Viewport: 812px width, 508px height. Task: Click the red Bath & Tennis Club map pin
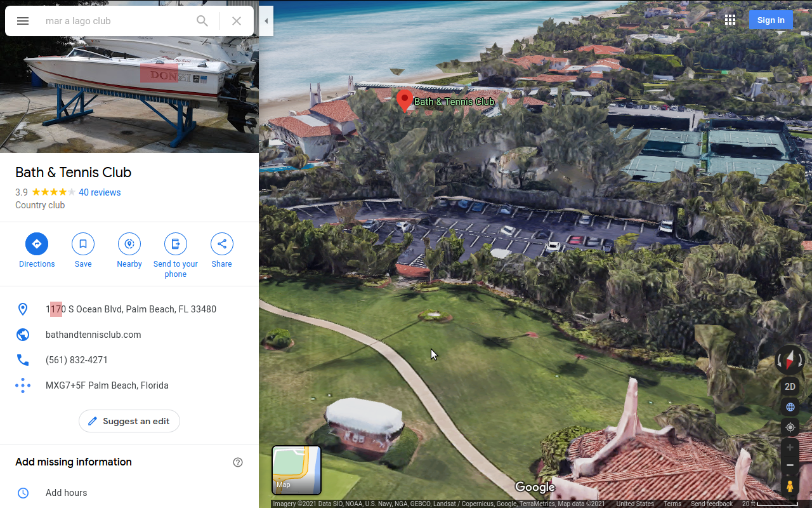point(404,102)
